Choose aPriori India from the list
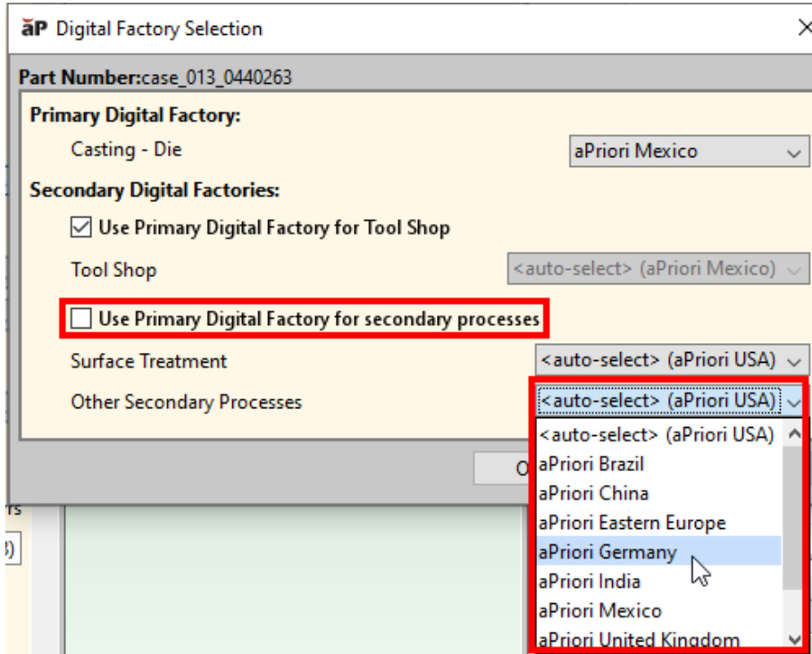The width and height of the screenshot is (812, 654). click(589, 582)
